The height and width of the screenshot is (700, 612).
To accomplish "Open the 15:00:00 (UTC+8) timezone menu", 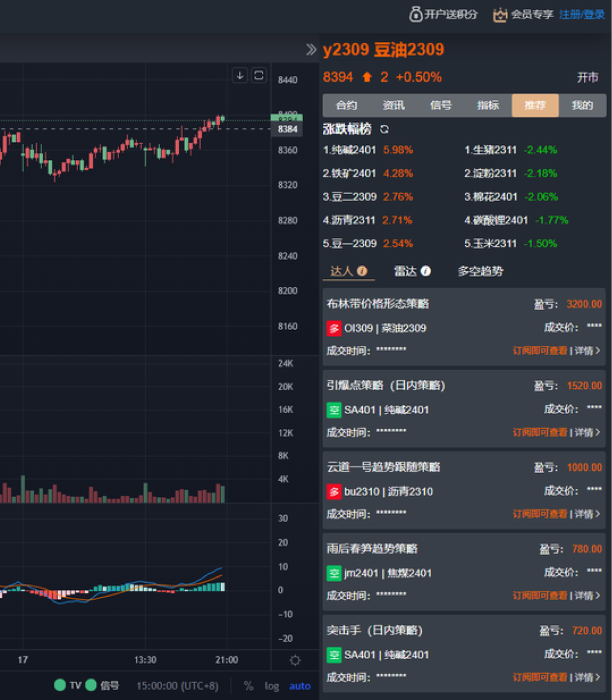I will (177, 686).
